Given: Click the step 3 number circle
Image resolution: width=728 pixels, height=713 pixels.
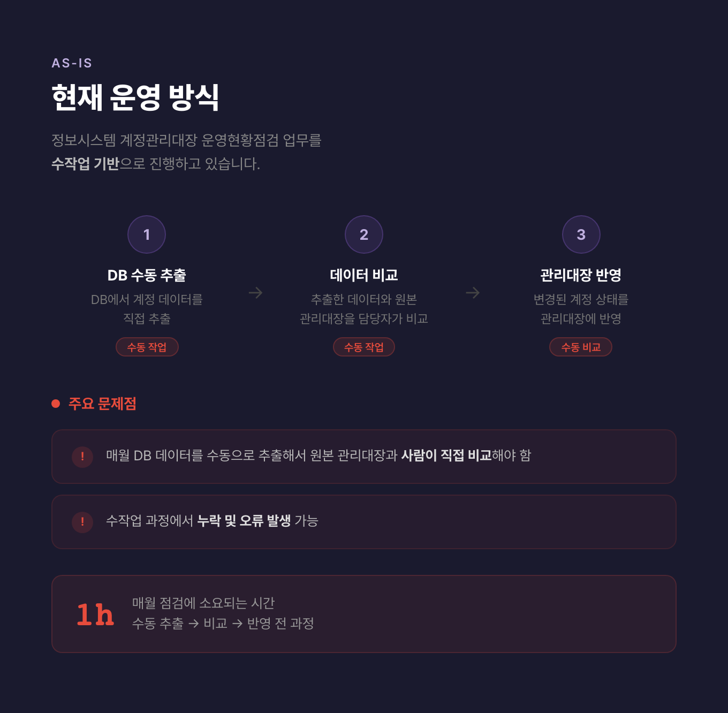Looking at the screenshot, I should pos(581,234).
